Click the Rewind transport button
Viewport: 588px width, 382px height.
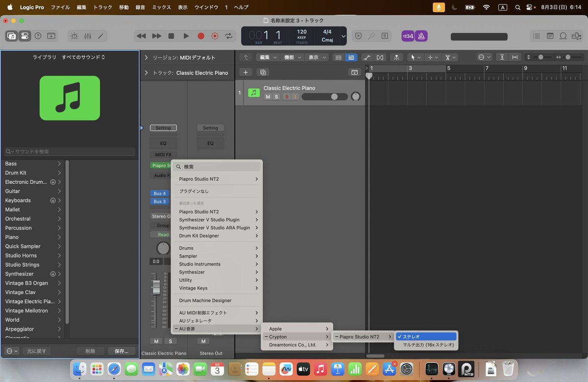point(141,36)
